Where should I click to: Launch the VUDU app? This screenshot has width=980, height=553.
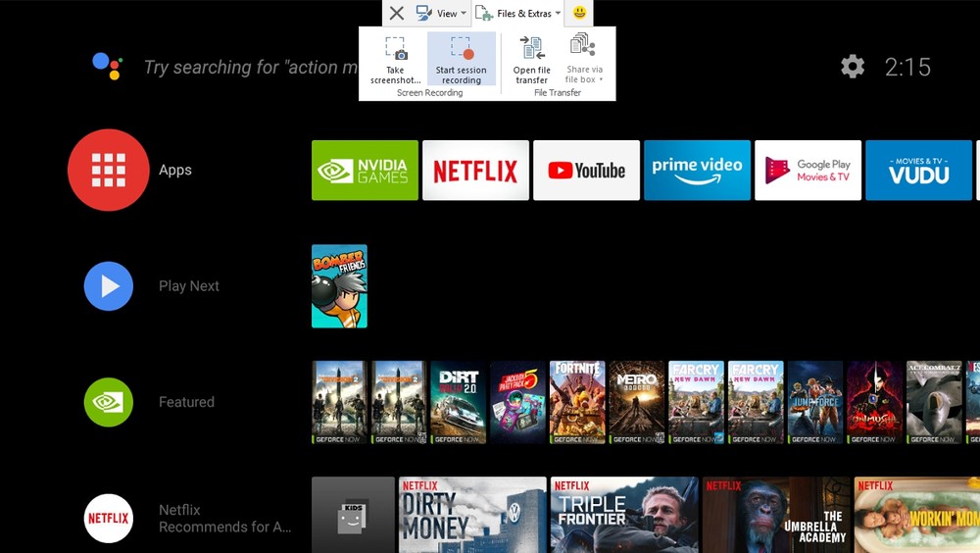click(919, 171)
